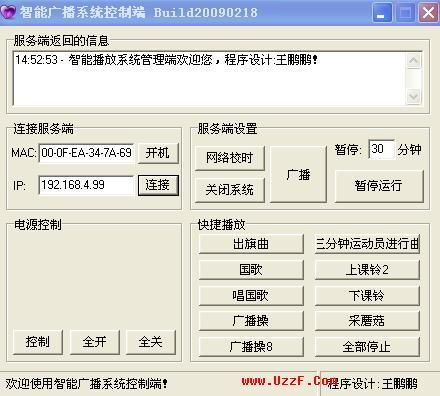440x396 pixels.
Task: Click 全开 to turn all power on
Action: click(x=94, y=342)
